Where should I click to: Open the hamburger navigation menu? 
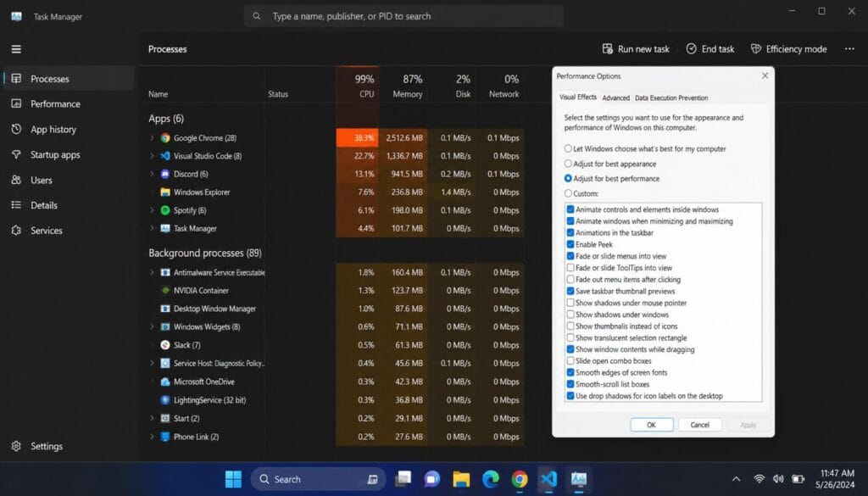pyautogui.click(x=16, y=49)
